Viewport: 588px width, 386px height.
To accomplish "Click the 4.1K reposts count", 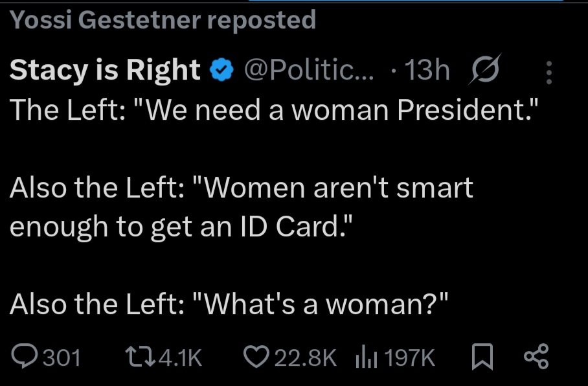I will [x=180, y=357].
